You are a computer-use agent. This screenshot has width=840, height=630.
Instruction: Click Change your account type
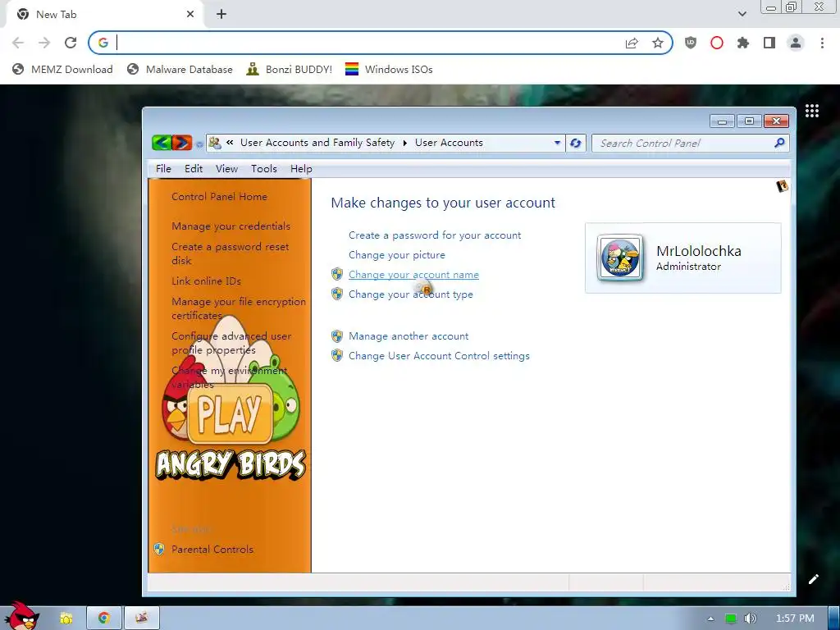(410, 294)
